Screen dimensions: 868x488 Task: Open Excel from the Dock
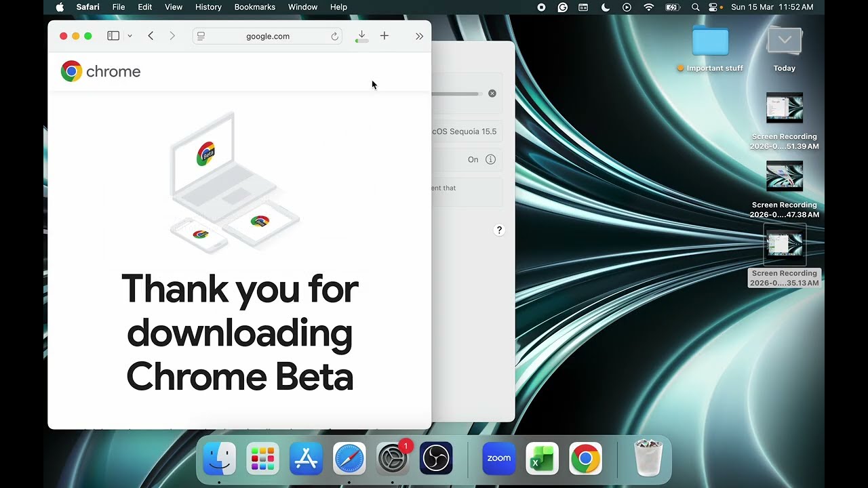click(x=542, y=459)
